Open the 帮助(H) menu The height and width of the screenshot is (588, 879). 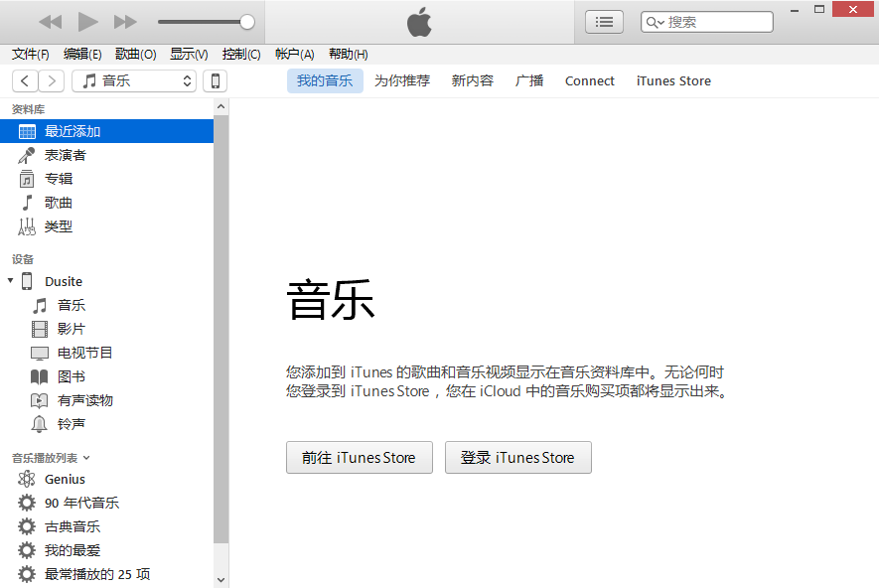349,55
